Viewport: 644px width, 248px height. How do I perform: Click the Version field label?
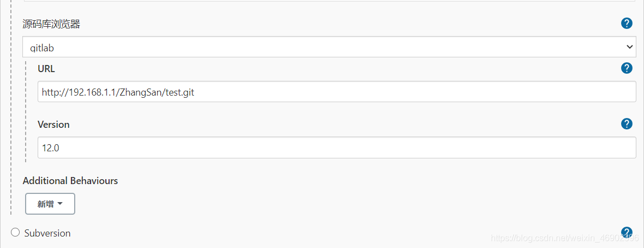click(53, 125)
